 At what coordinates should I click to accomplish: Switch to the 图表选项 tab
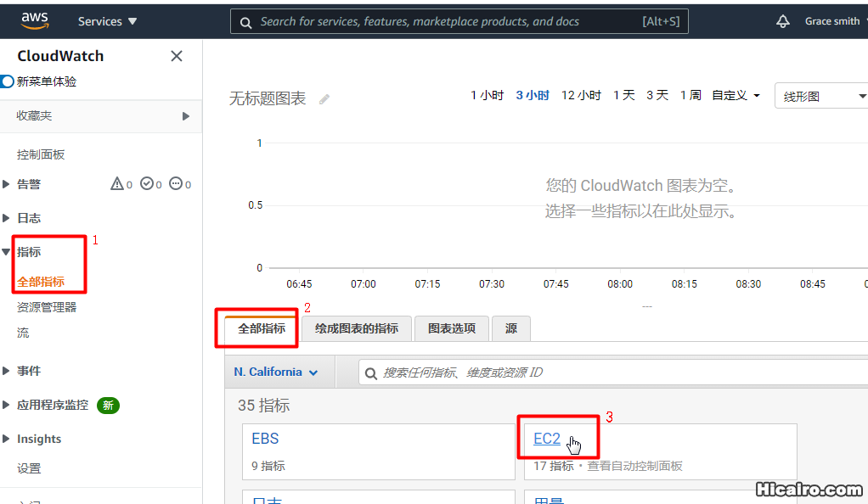pyautogui.click(x=451, y=328)
